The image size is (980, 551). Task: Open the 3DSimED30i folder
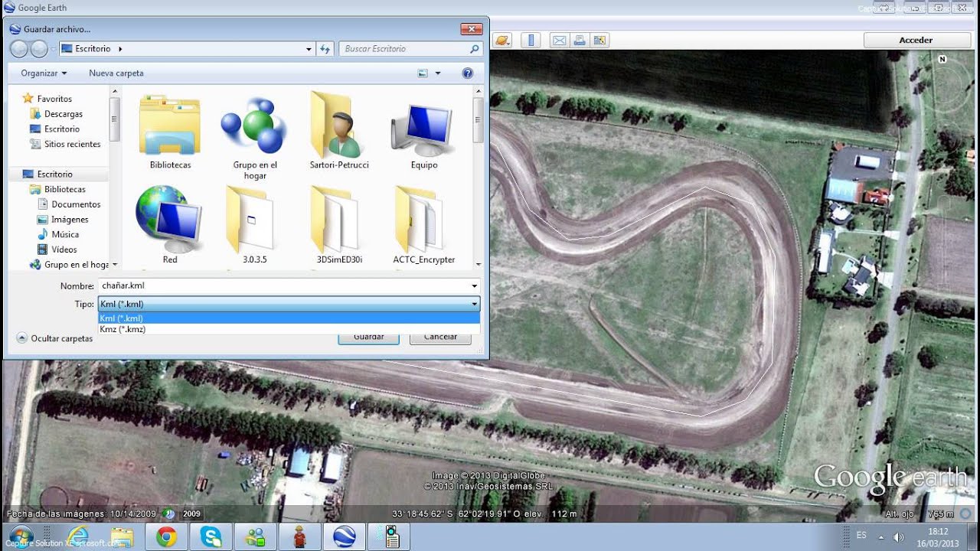point(339,224)
